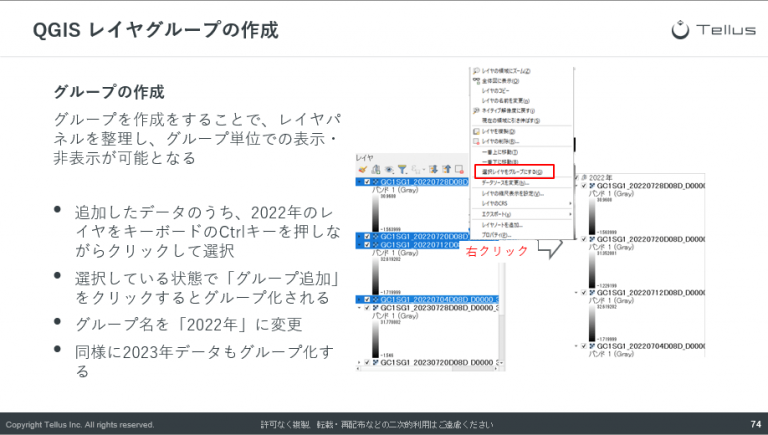Toggle grouped GC1SG1_20220720 checkbox
This screenshot has width=768, height=435.
coord(584,239)
